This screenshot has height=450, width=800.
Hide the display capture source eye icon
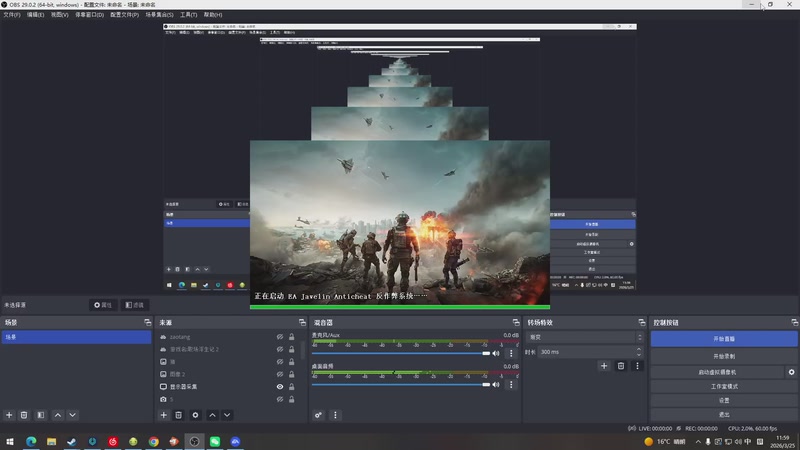click(280, 387)
